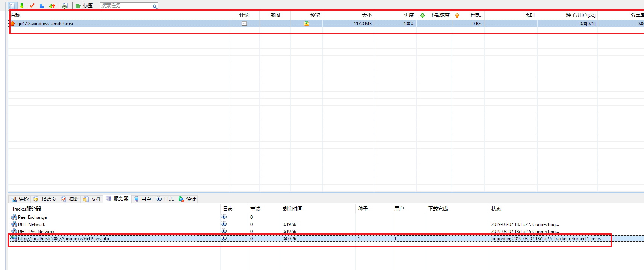Open log info icon for localhost tracker
This screenshot has width=644, height=270.
click(224, 238)
